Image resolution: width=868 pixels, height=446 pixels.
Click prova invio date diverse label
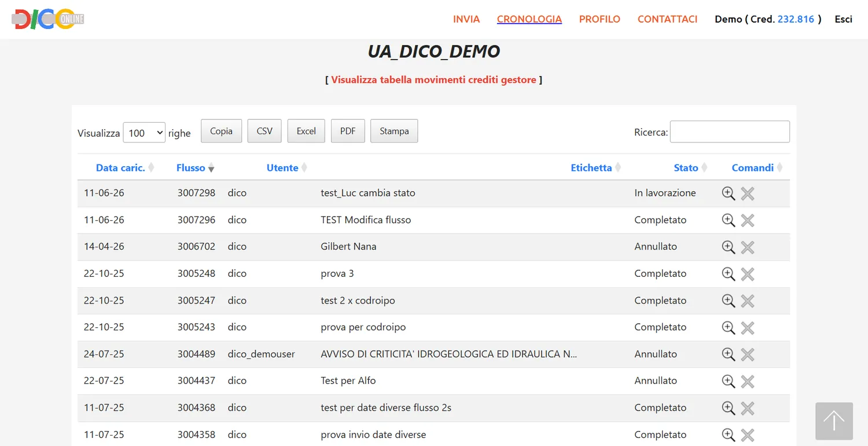pos(373,434)
